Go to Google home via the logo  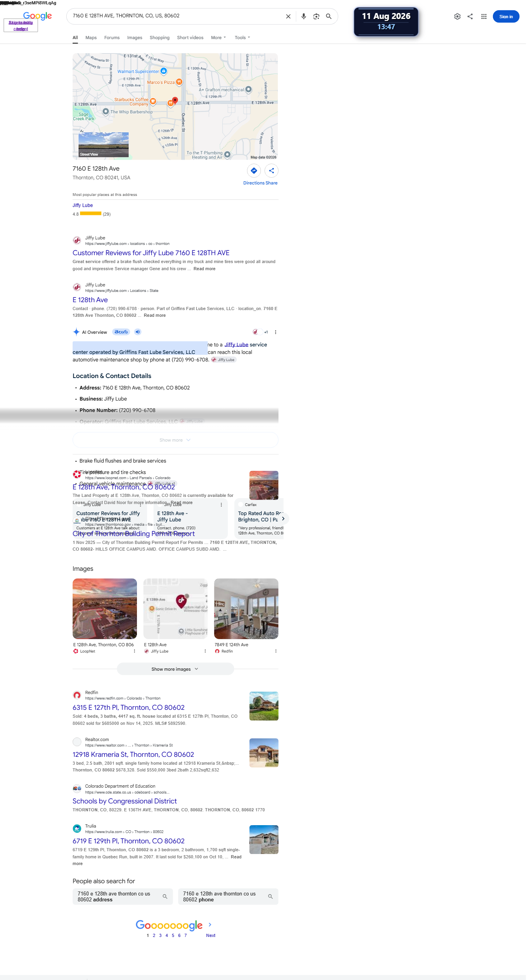tap(37, 16)
